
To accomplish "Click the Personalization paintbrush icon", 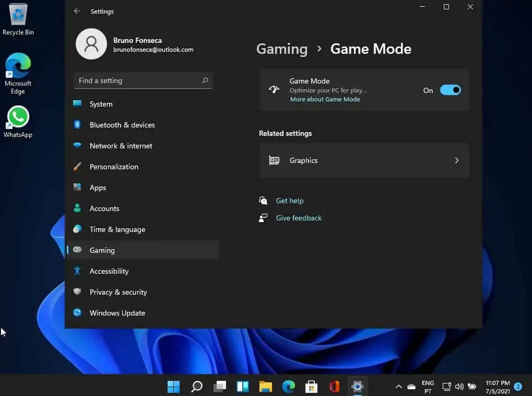I will pos(77,167).
